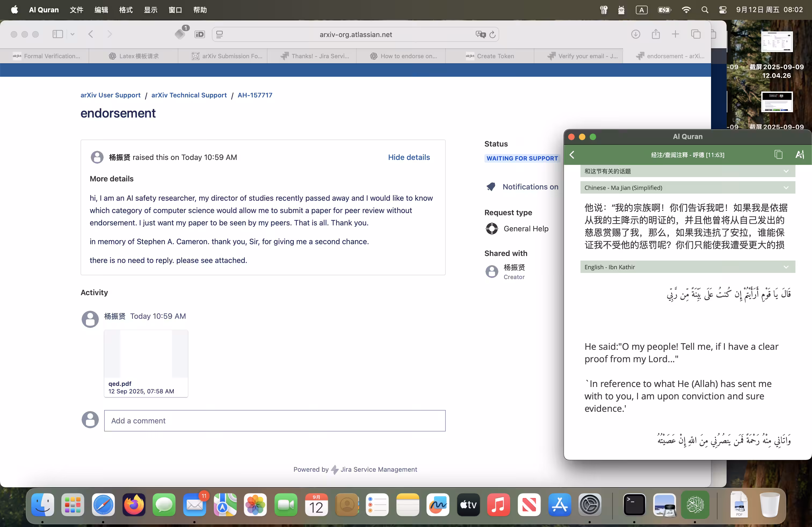This screenshot has width=812, height=527.
Task: Copy verse text in AI Quran
Action: [778, 154]
